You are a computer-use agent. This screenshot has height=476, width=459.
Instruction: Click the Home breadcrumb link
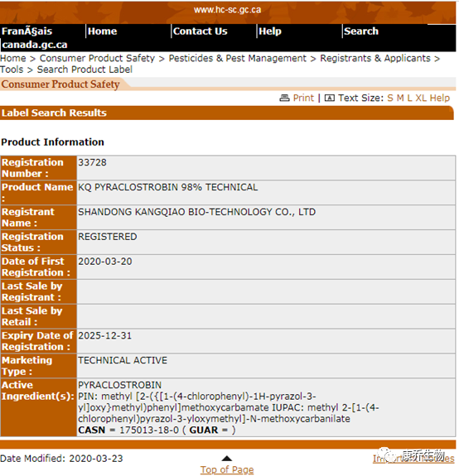(13, 58)
